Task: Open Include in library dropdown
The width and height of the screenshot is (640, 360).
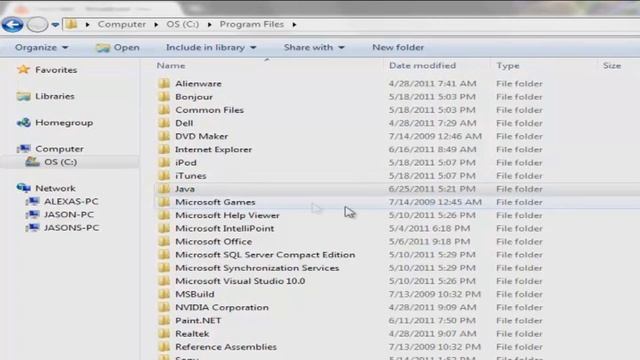Action: click(x=211, y=47)
